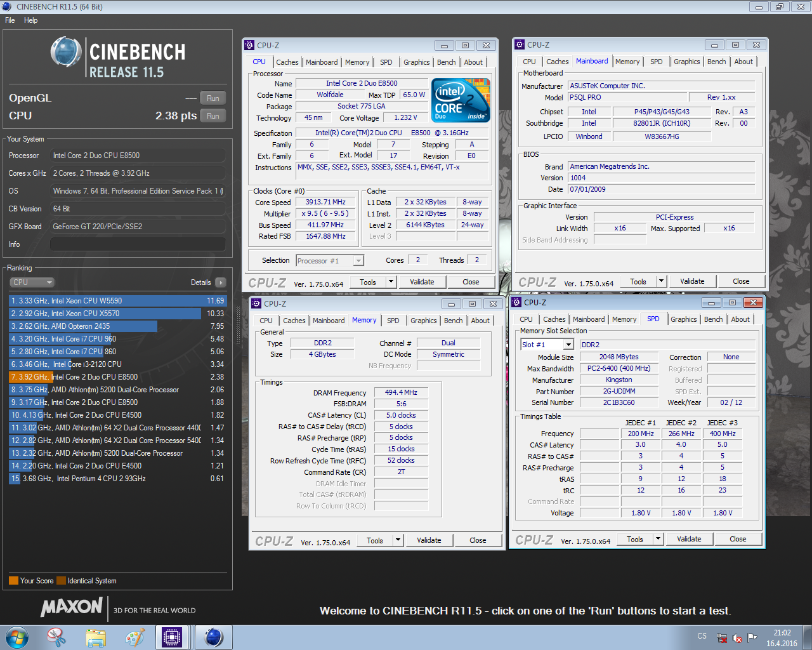
Task: Click Close button in Mainboard window footer
Action: pos(741,281)
